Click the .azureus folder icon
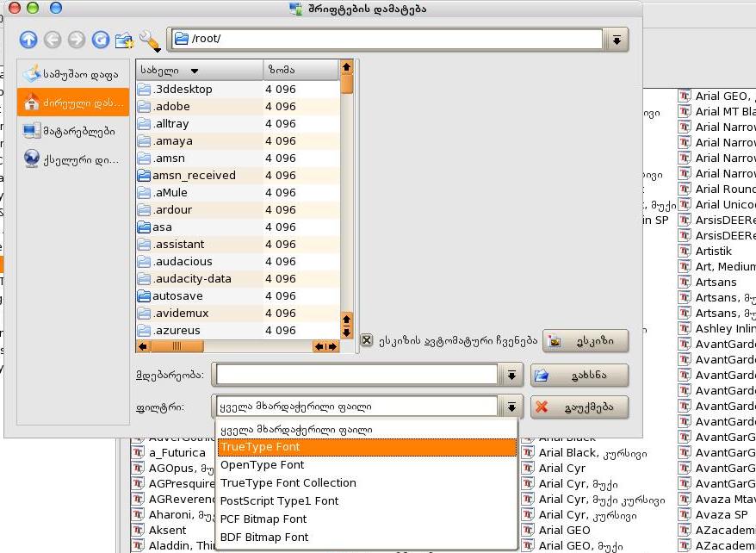 pyautogui.click(x=144, y=330)
